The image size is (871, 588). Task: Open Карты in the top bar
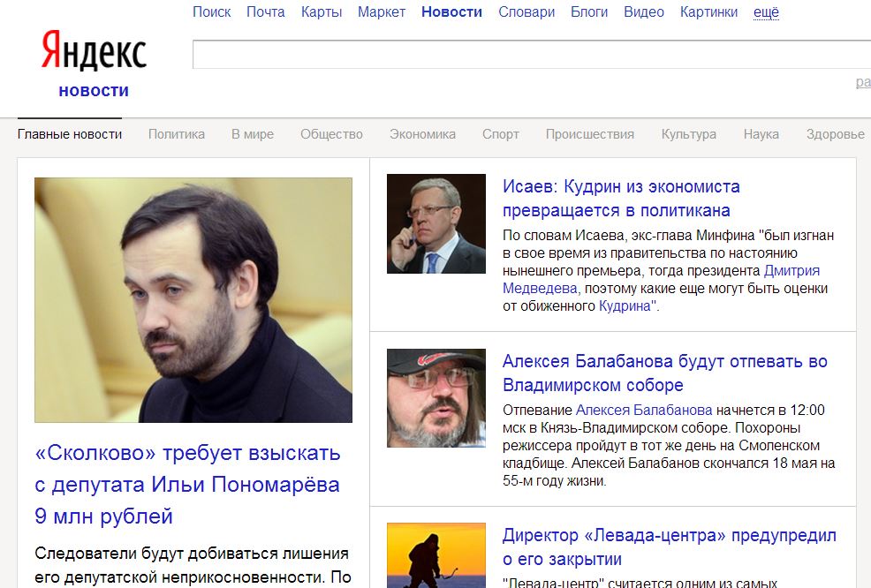pyautogui.click(x=322, y=11)
